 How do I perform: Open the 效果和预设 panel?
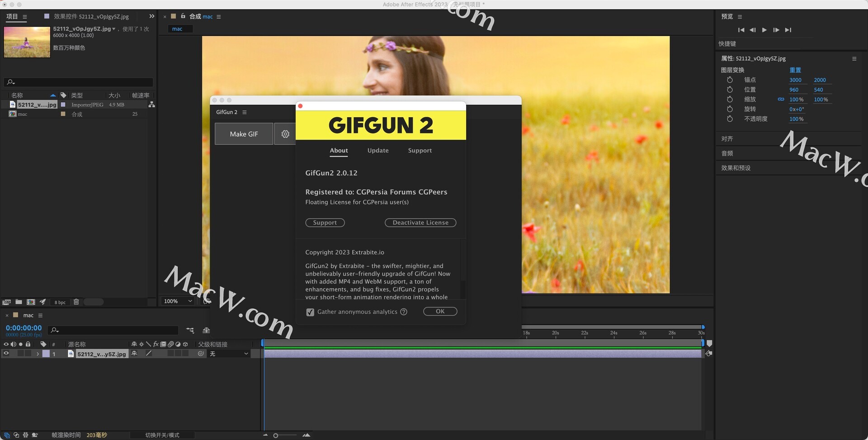pos(736,168)
